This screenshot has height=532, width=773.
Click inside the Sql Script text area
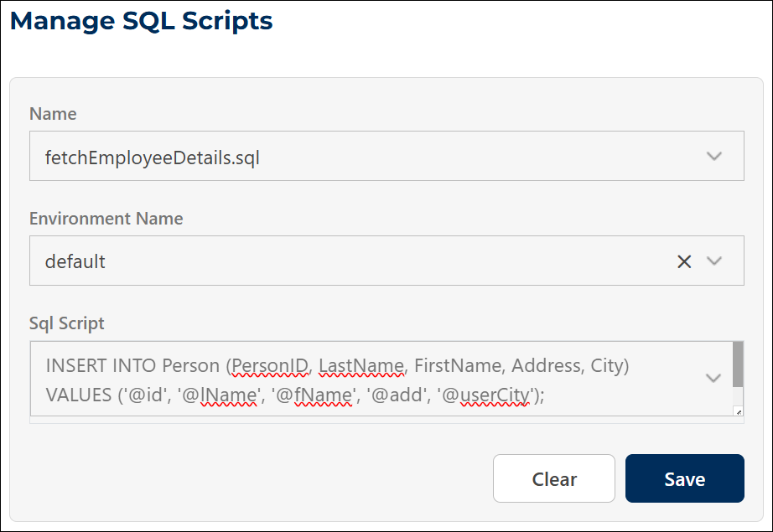tap(335, 379)
